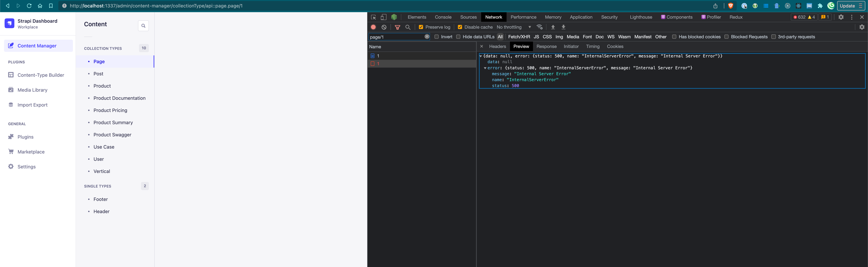Viewport: 868px width, 267px height.
Task: Collapse the root JSON response object
Action: (481, 56)
